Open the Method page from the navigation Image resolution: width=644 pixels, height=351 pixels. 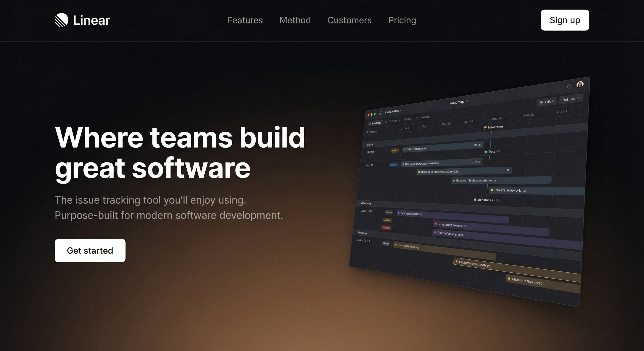point(295,20)
